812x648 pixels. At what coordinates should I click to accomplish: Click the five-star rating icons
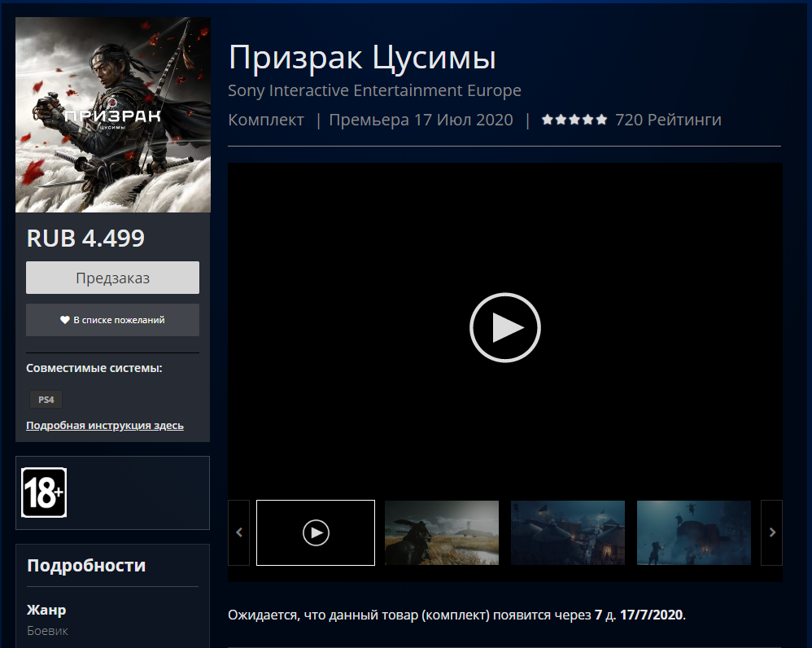point(574,120)
